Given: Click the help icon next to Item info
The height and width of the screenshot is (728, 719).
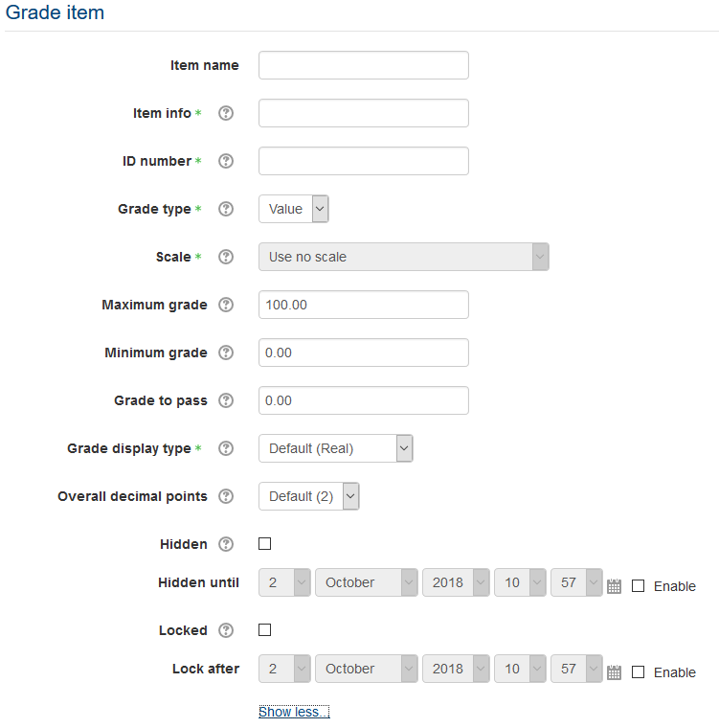Looking at the screenshot, I should point(226,113).
